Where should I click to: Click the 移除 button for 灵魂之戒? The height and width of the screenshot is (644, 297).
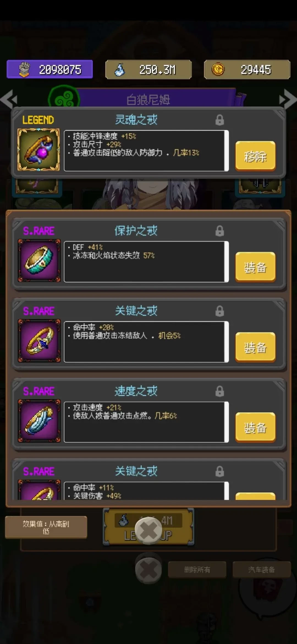[255, 156]
